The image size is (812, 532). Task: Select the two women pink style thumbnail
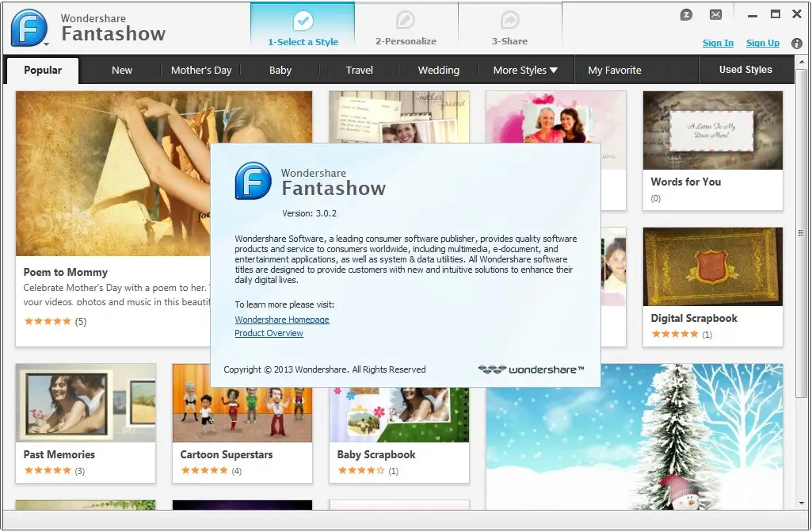[555, 117]
